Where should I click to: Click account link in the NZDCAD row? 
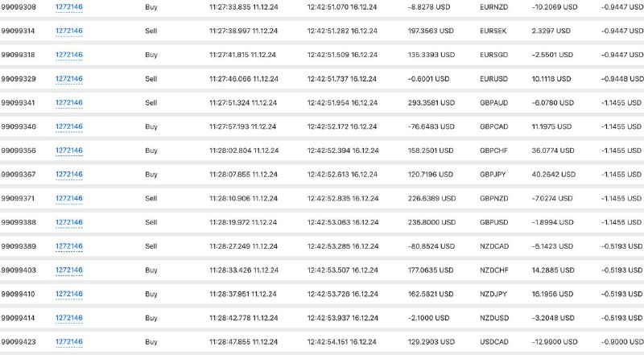(69, 246)
